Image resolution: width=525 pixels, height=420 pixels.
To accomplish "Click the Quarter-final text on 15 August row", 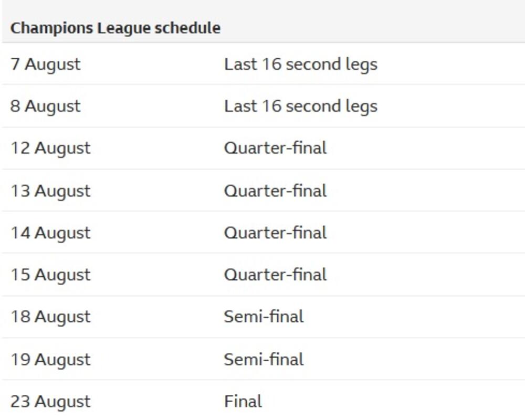I will point(275,275).
